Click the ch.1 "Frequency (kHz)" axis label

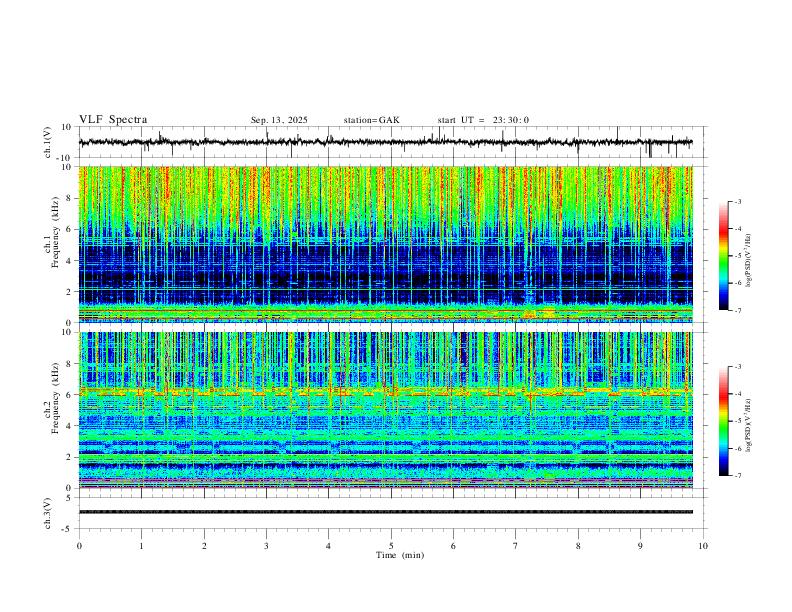click(x=56, y=232)
